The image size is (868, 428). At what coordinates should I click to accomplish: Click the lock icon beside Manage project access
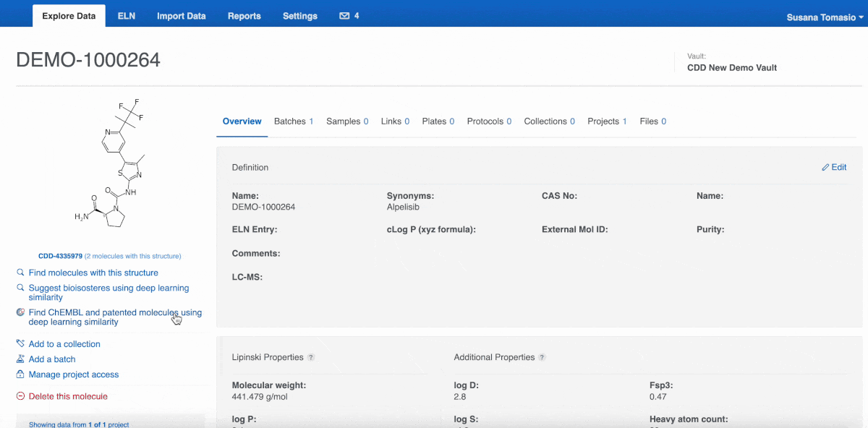point(20,374)
